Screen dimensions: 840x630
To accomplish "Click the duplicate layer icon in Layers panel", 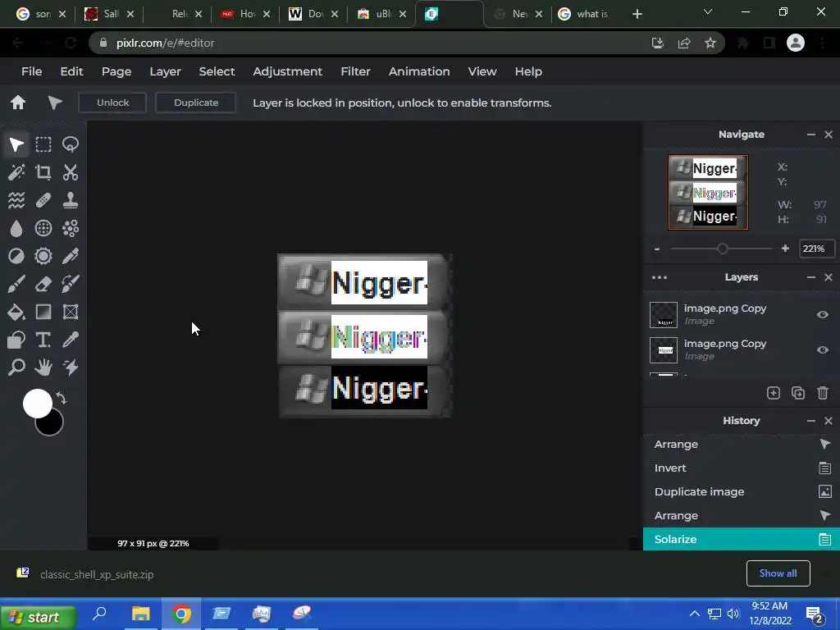I will (x=798, y=393).
